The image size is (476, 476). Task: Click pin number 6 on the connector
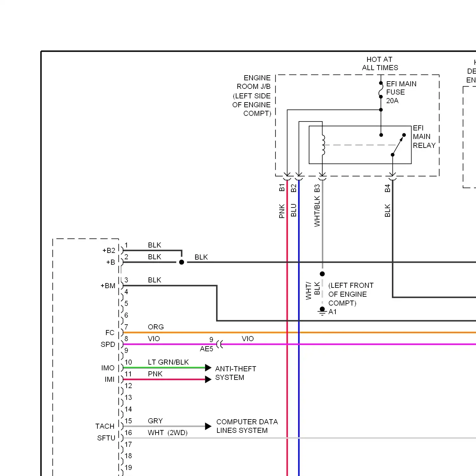[x=126, y=315]
